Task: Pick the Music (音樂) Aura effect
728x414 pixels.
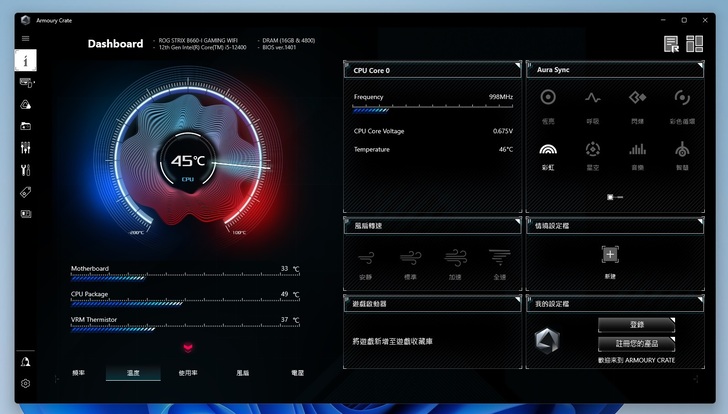Action: pos(637,153)
